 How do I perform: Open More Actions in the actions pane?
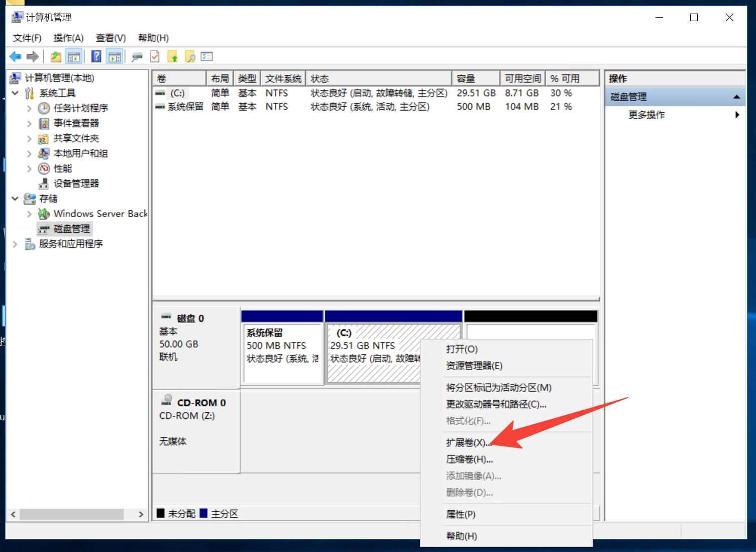click(x=646, y=115)
